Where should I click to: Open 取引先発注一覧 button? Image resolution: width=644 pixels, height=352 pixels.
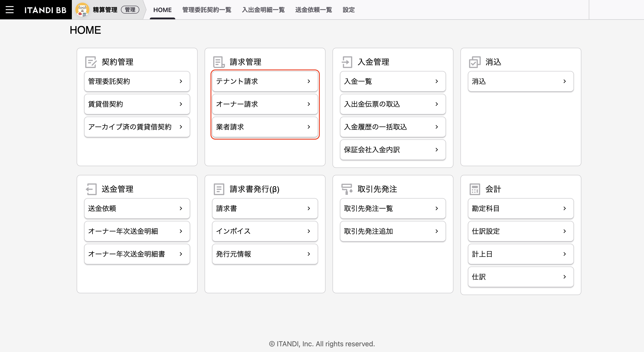pyautogui.click(x=393, y=208)
